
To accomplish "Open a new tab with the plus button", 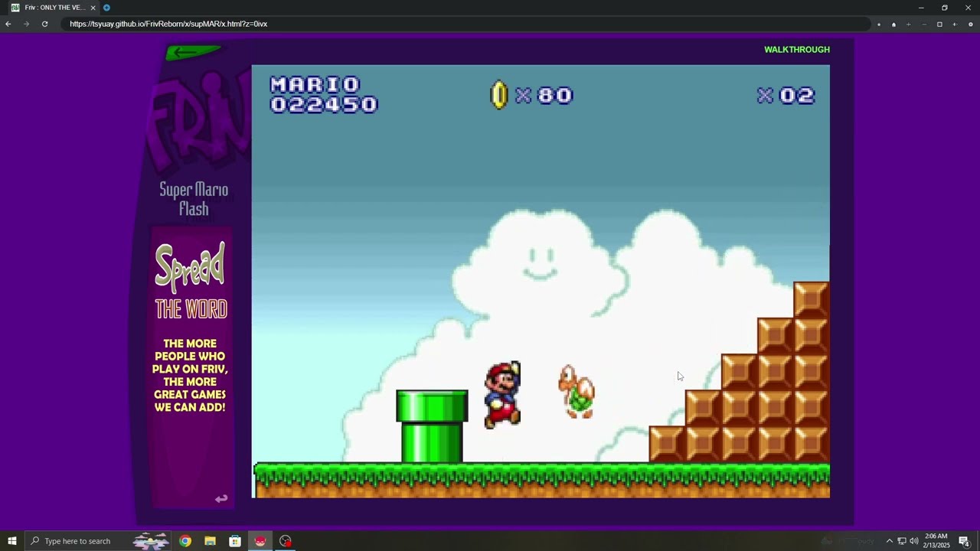I will [x=106, y=8].
